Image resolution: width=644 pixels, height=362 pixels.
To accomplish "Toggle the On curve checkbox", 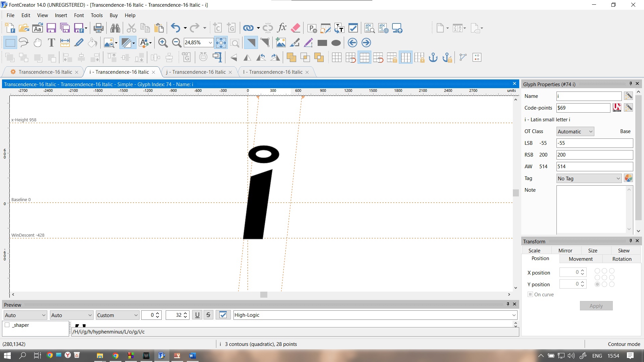I will (530, 294).
